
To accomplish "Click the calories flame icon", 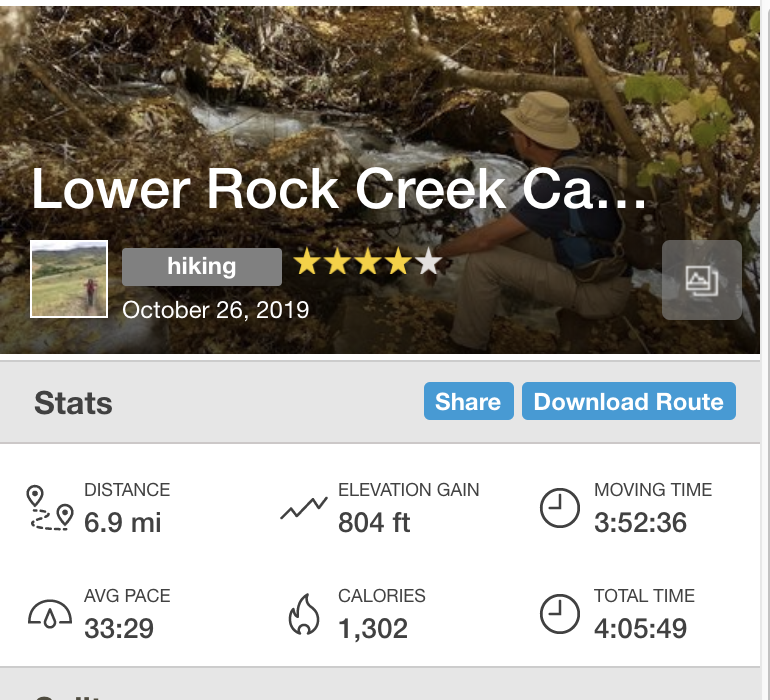I will 304,614.
